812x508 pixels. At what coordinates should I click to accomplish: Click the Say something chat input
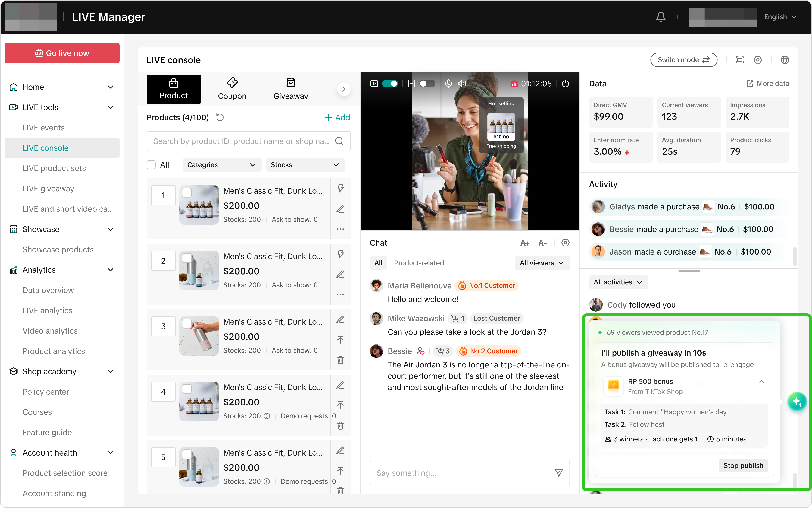pos(469,473)
